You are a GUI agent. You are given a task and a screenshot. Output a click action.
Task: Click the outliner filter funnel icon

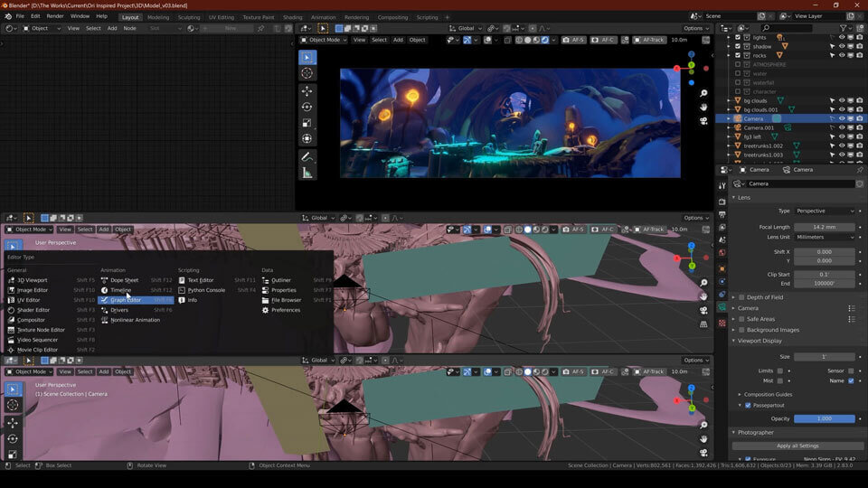pos(843,28)
